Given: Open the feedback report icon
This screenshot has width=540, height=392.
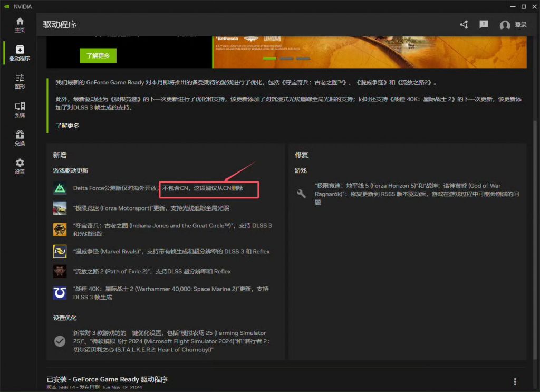Looking at the screenshot, I should pyautogui.click(x=484, y=24).
